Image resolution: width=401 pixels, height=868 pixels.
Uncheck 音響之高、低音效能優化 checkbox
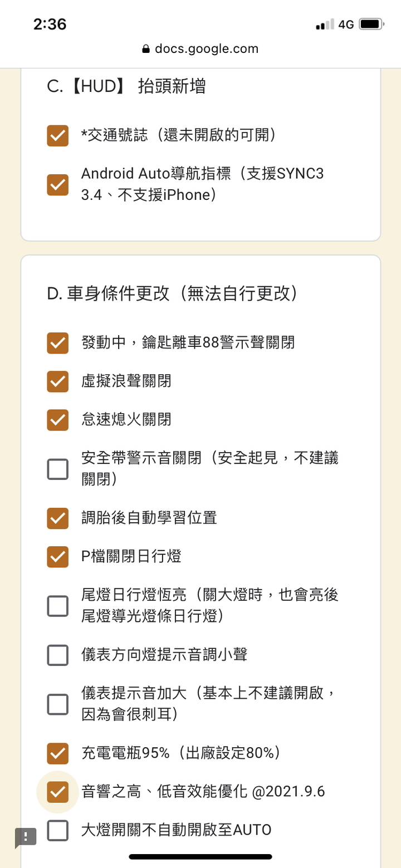click(x=58, y=792)
